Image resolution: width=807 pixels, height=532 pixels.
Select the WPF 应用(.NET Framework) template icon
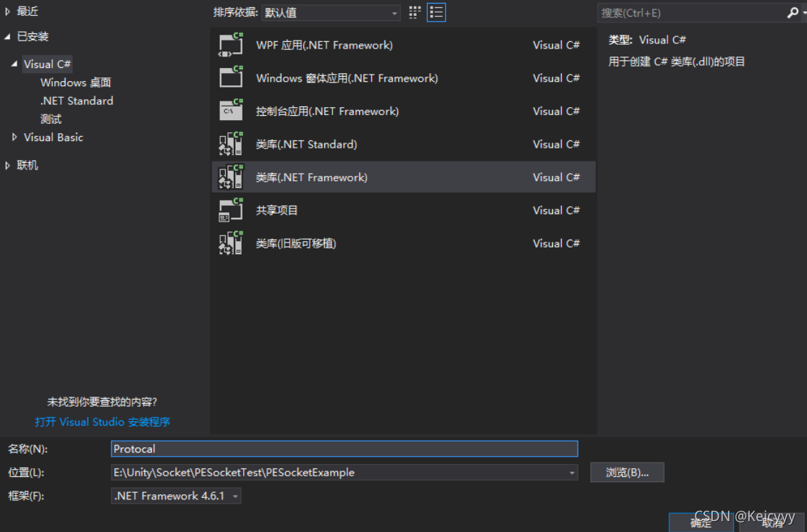[229, 45]
